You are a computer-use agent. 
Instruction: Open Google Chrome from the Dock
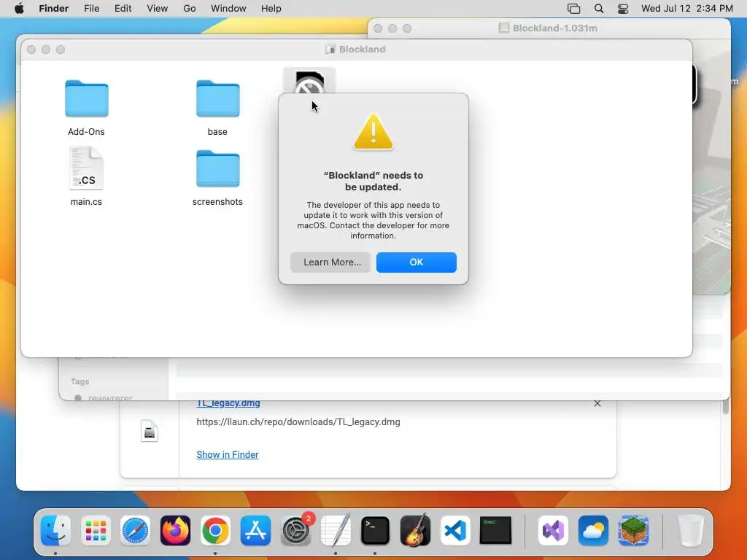coord(215,530)
